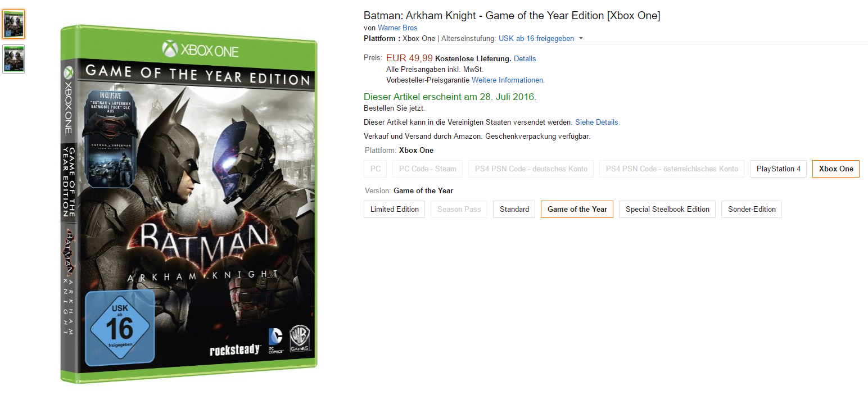Choose the PC platform option
Image resolution: width=868 pixels, height=395 pixels.
[x=376, y=169]
